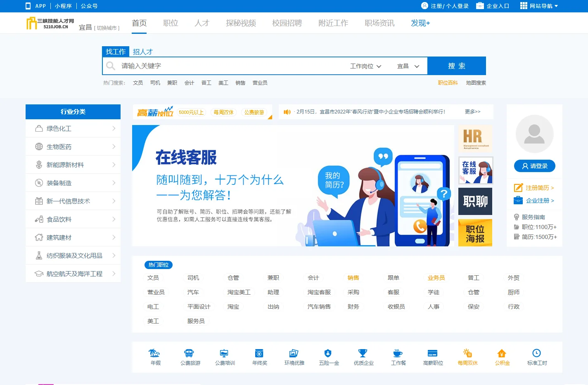Open the 航空航天及海洋工程 category
The image size is (588, 385).
tap(73, 274)
